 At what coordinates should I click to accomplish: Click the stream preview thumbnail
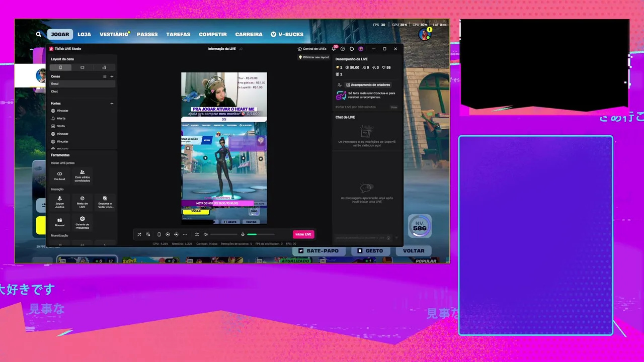point(224,148)
